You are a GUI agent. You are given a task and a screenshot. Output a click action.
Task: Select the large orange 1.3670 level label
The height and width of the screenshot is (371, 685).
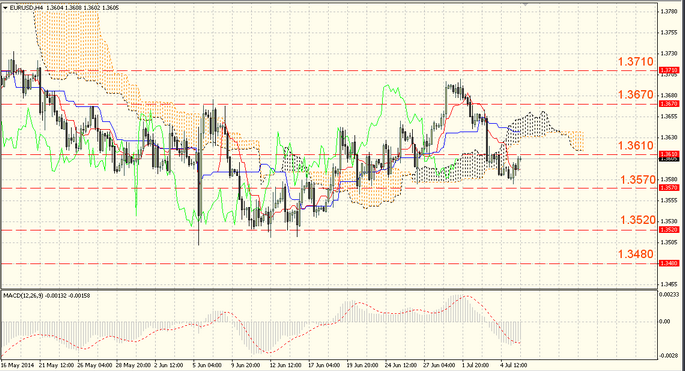point(636,94)
